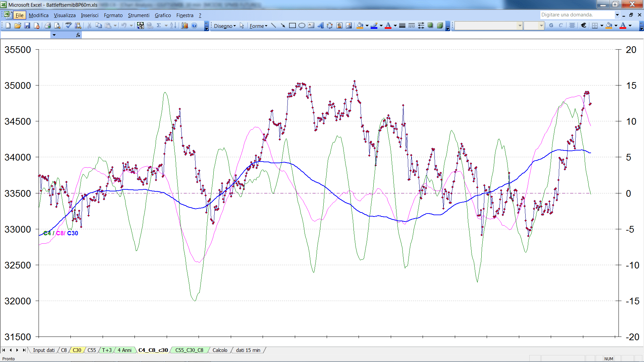Click the AutoSum sigma icon
The width and height of the screenshot is (644, 362).
159,25
